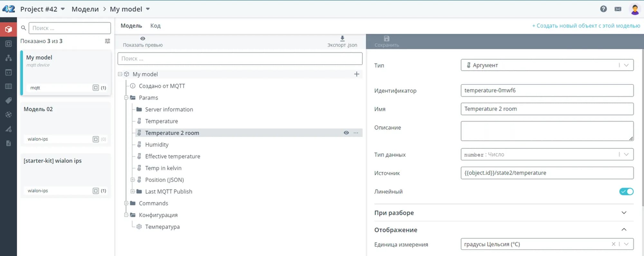644x256 pixels.
Task: Click the tag icon in left sidebar
Action: (x=8, y=101)
